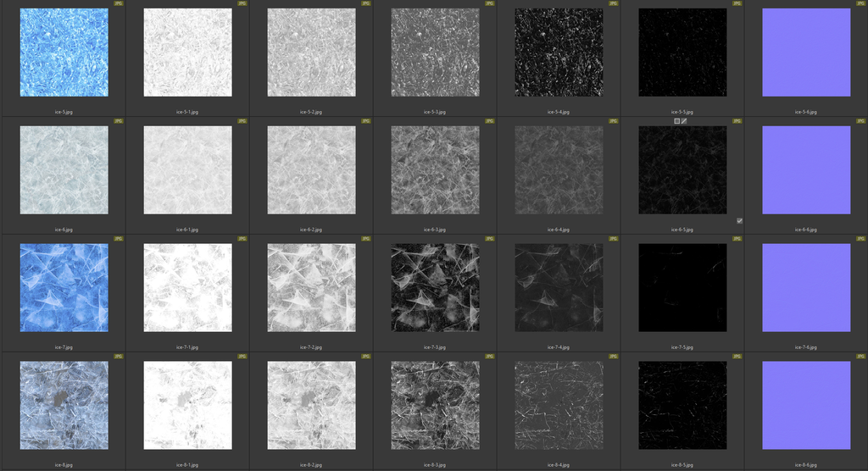
Task: Click the ice-6-2.jpg filename label
Action: pyautogui.click(x=311, y=230)
